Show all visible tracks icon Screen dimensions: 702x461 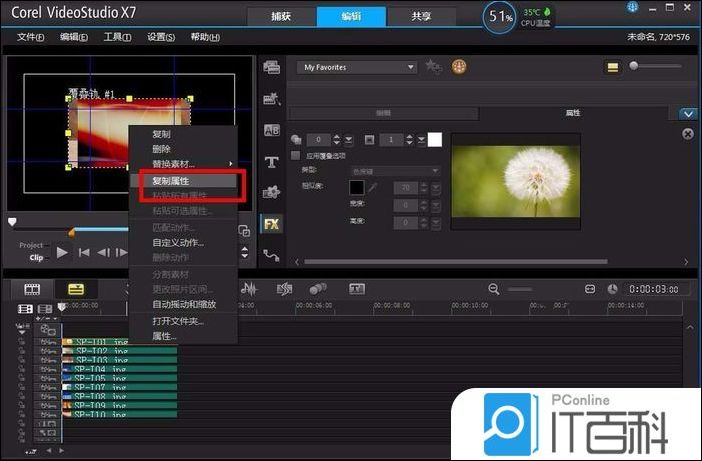25,309
